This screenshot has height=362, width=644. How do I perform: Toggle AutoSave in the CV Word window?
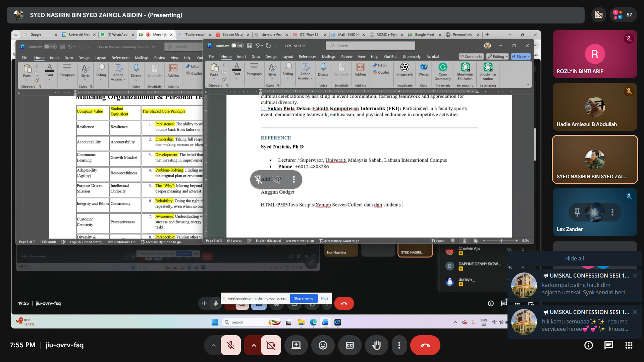237,46
